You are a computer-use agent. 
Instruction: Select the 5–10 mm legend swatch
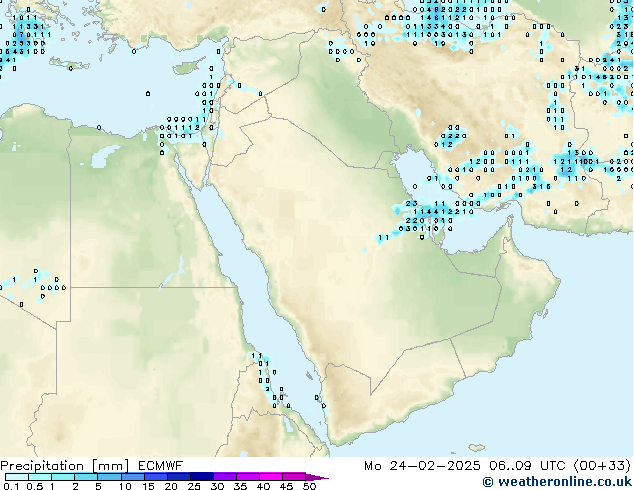coord(109,477)
